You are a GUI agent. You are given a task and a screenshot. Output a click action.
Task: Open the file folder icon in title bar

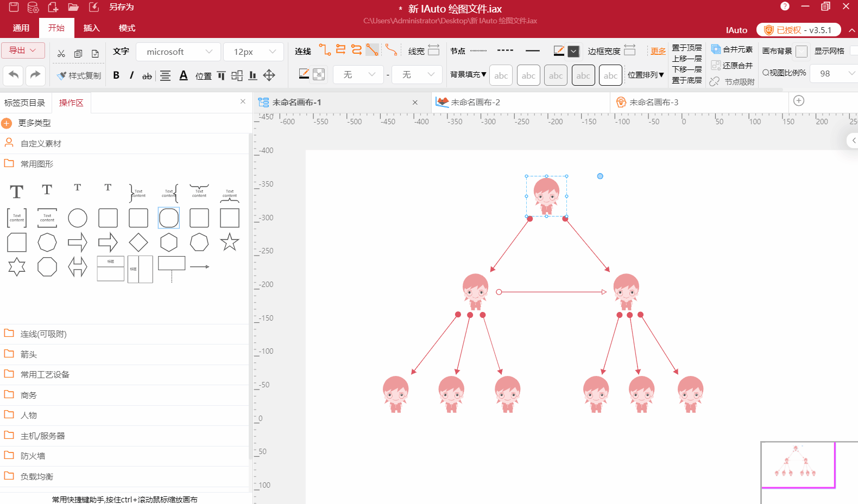coord(73,7)
